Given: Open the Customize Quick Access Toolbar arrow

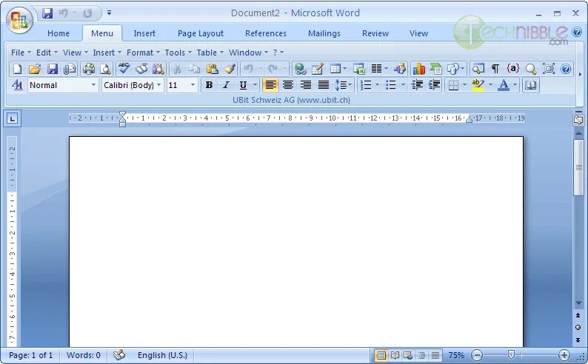Looking at the screenshot, I should pos(109,13).
